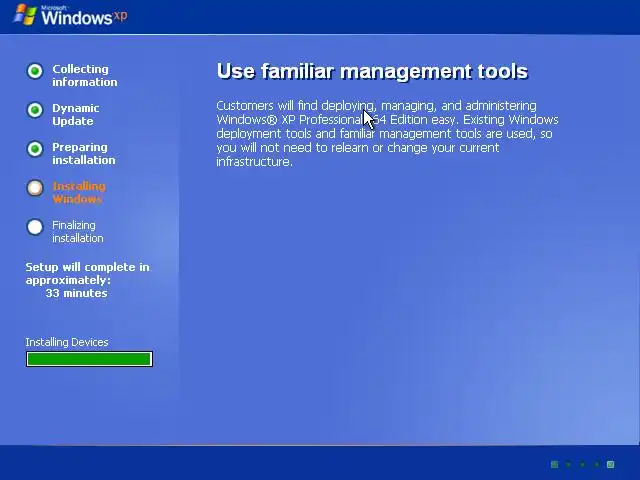Click the Dynamic Update step bullet
640x480 pixels.
coord(35,110)
